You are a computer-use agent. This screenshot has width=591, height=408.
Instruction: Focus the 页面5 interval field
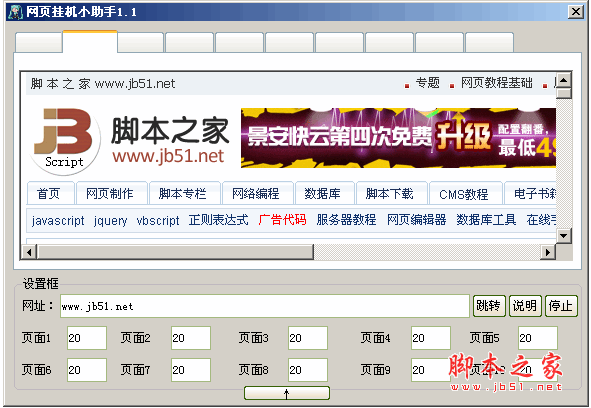click(x=538, y=338)
